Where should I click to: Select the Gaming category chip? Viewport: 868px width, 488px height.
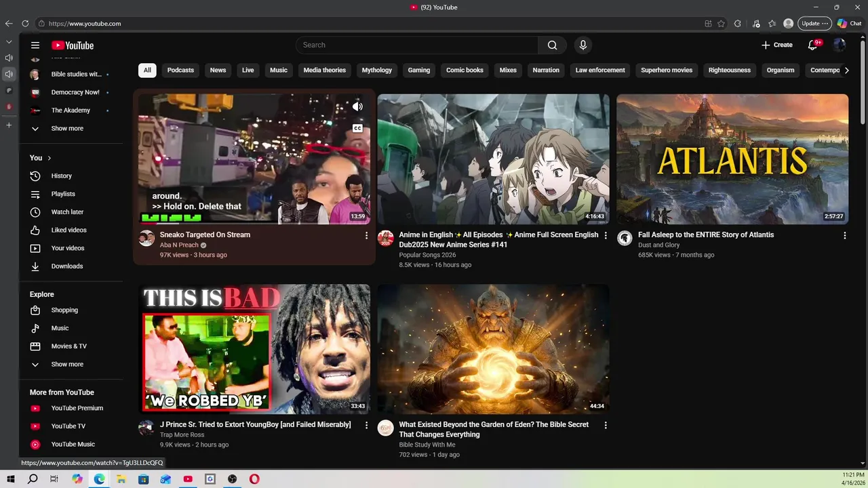pyautogui.click(x=419, y=70)
